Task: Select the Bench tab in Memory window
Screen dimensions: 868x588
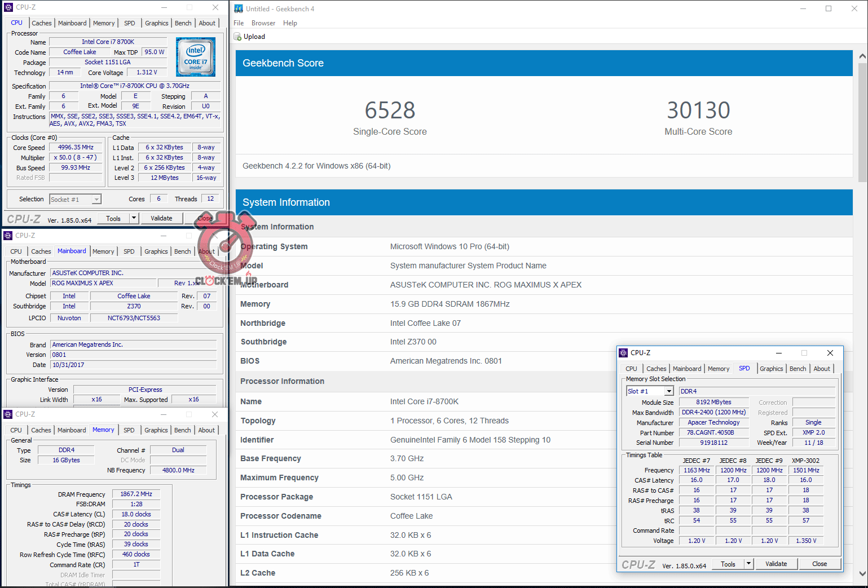Action: (182, 430)
